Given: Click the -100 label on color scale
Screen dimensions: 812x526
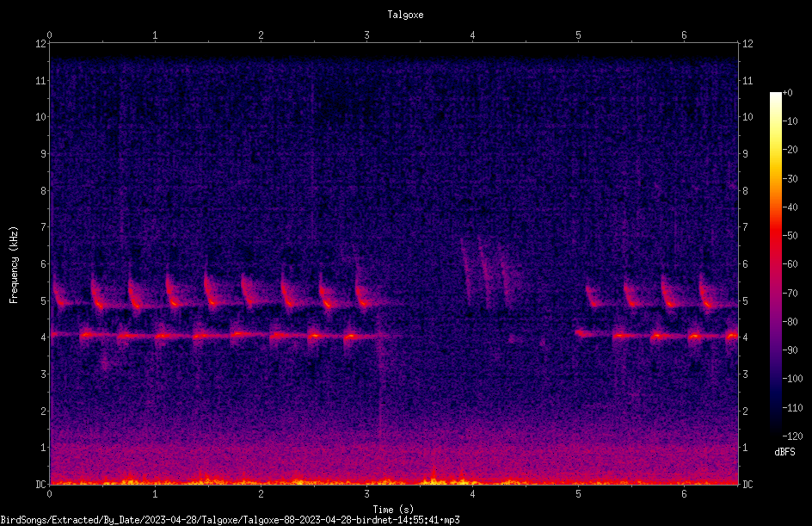Looking at the screenshot, I should pos(792,378).
